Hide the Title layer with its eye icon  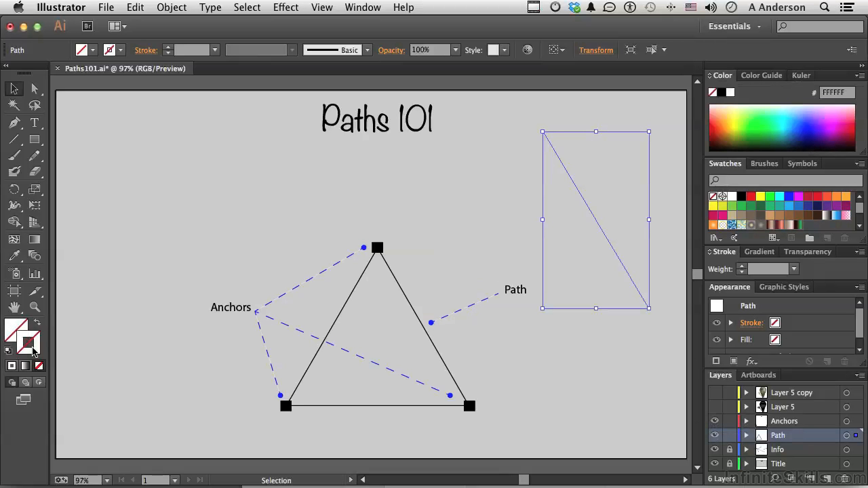click(715, 464)
